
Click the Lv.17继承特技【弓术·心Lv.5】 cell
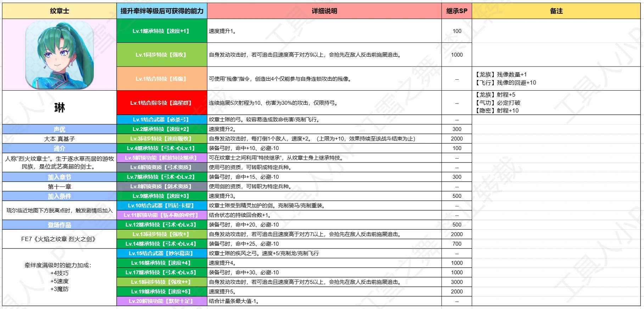tap(162, 273)
